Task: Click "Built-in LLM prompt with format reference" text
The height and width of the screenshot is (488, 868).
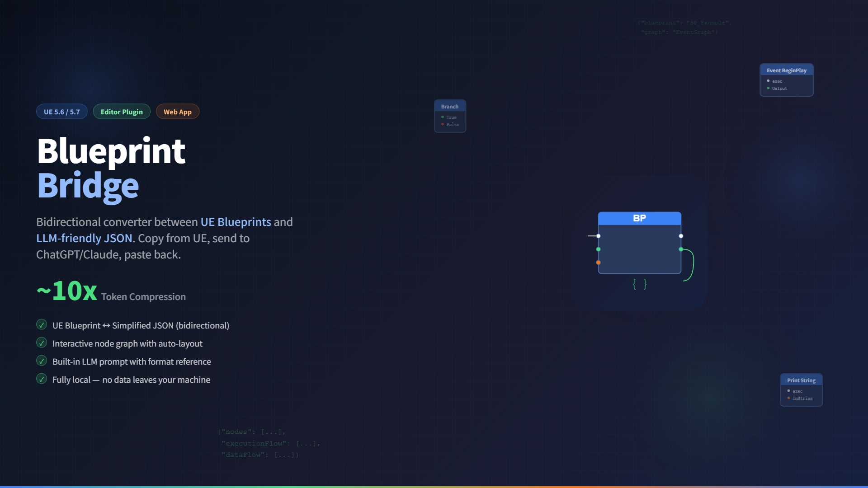Action: pos(132,361)
